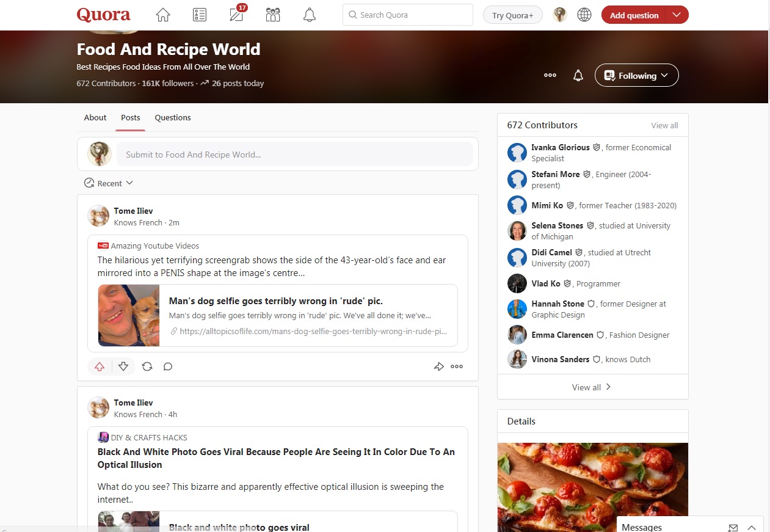Click Vlad Ko profile avatar
The height and width of the screenshot is (532, 770).
click(517, 283)
